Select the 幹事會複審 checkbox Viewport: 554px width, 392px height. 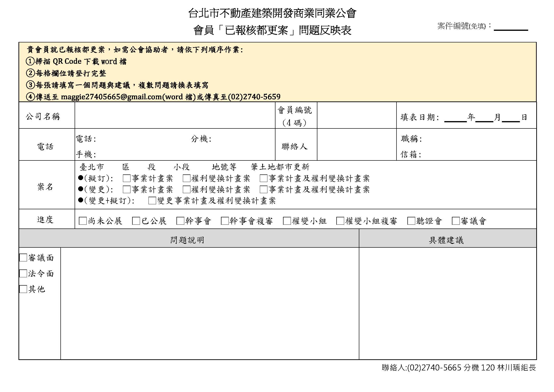225,221
